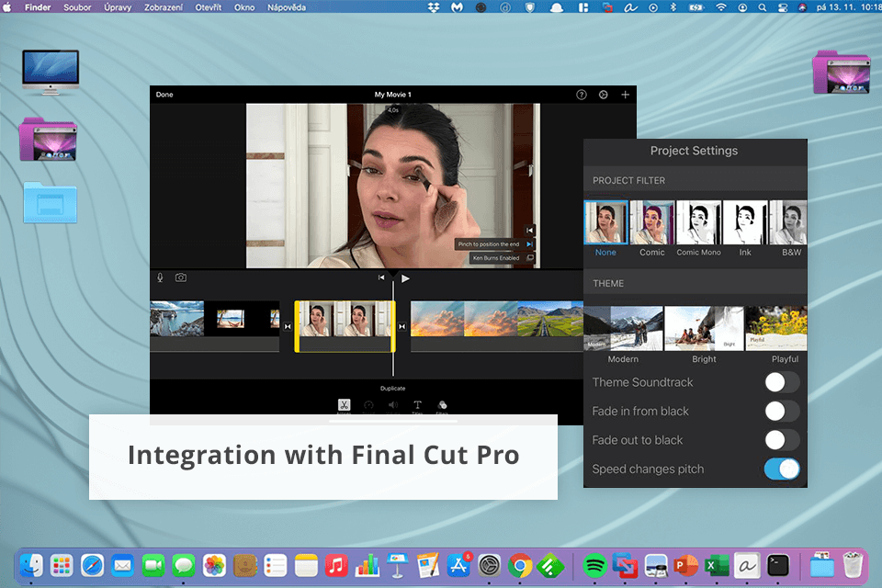The height and width of the screenshot is (588, 882).
Task: Select the None project filter
Action: 605,230
